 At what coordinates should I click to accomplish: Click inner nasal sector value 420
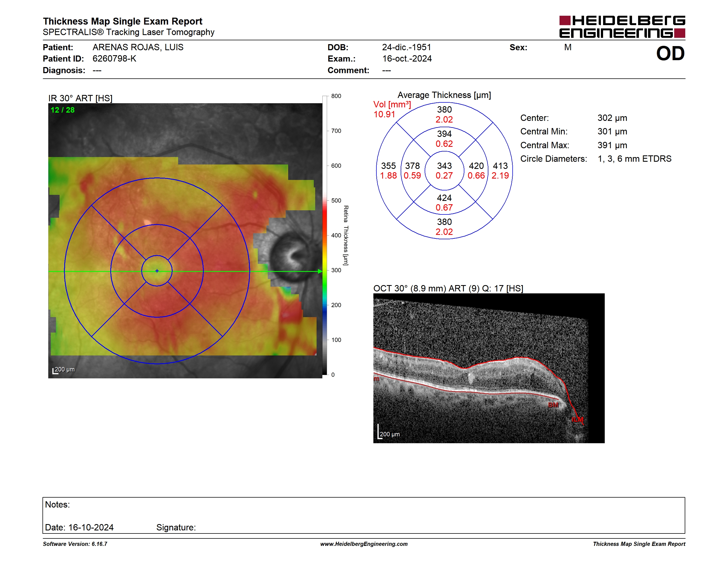tap(476, 166)
